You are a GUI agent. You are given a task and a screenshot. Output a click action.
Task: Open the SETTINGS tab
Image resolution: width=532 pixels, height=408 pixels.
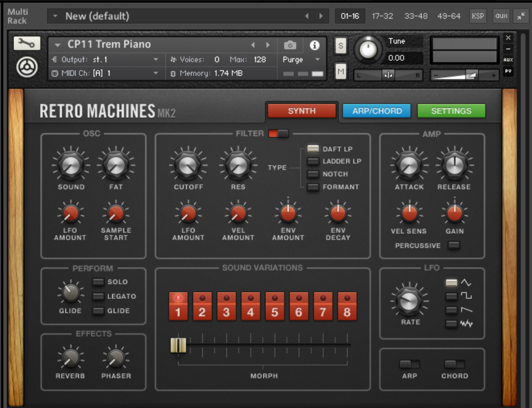(x=451, y=111)
